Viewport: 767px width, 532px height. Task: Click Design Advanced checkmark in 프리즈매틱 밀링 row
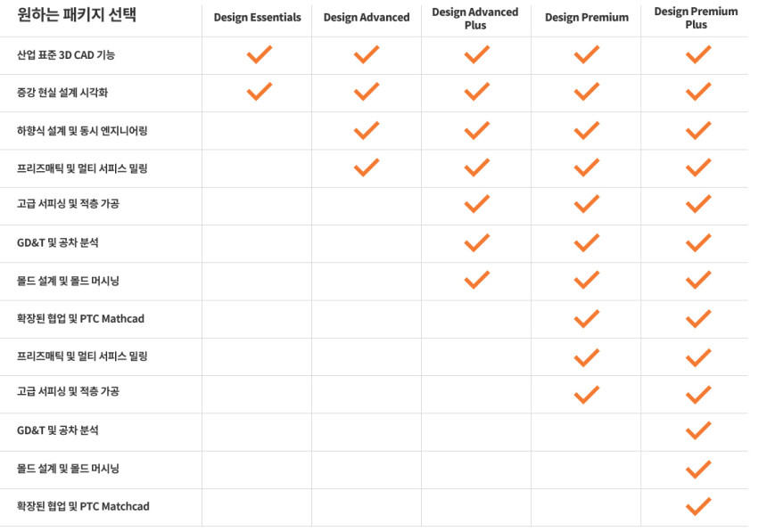(367, 168)
